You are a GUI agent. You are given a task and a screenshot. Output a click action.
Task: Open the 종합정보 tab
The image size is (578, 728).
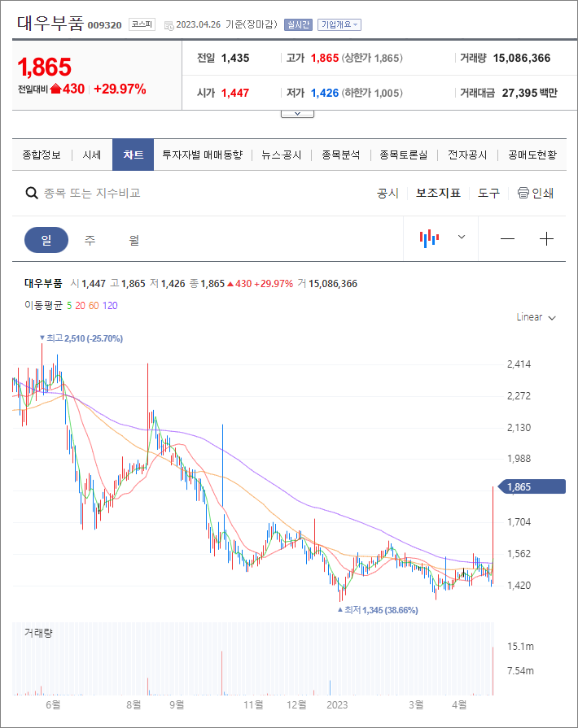(x=42, y=155)
